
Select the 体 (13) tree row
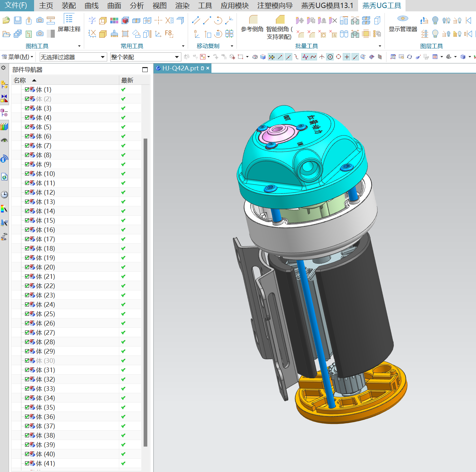76,202
